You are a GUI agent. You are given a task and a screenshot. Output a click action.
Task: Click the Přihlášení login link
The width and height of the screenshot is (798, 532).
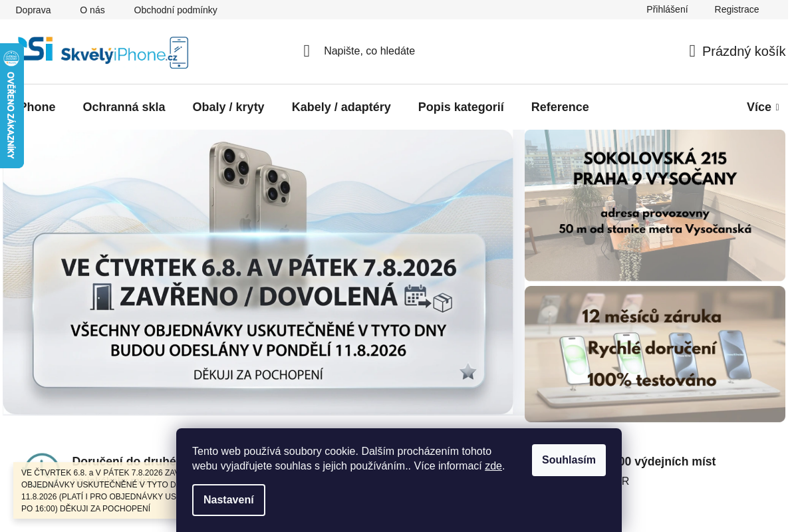667,9
